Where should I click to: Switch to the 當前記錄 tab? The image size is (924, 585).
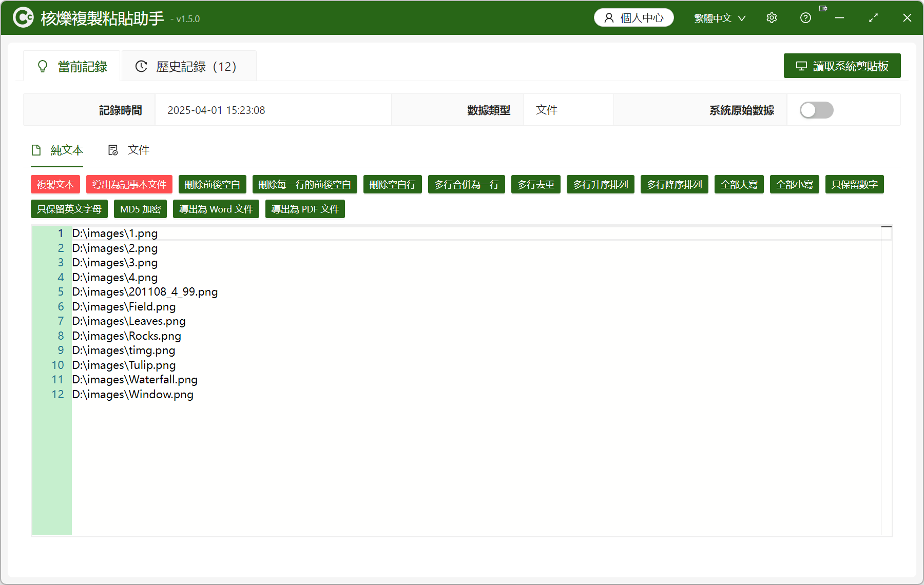[72, 66]
